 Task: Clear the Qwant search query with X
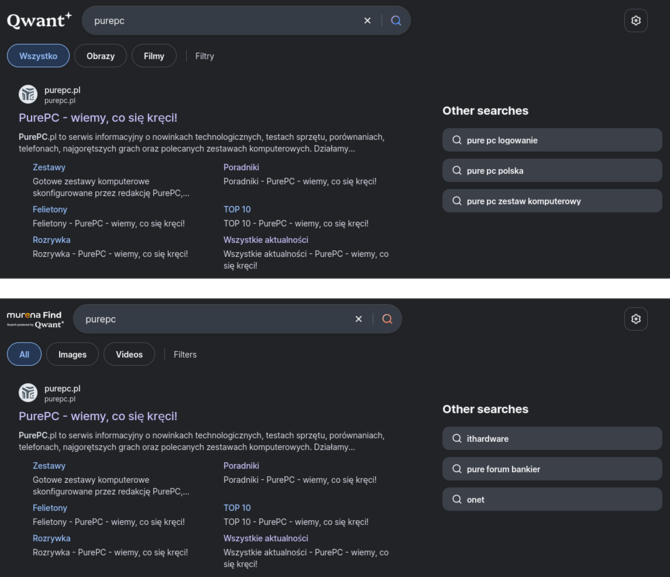click(367, 21)
